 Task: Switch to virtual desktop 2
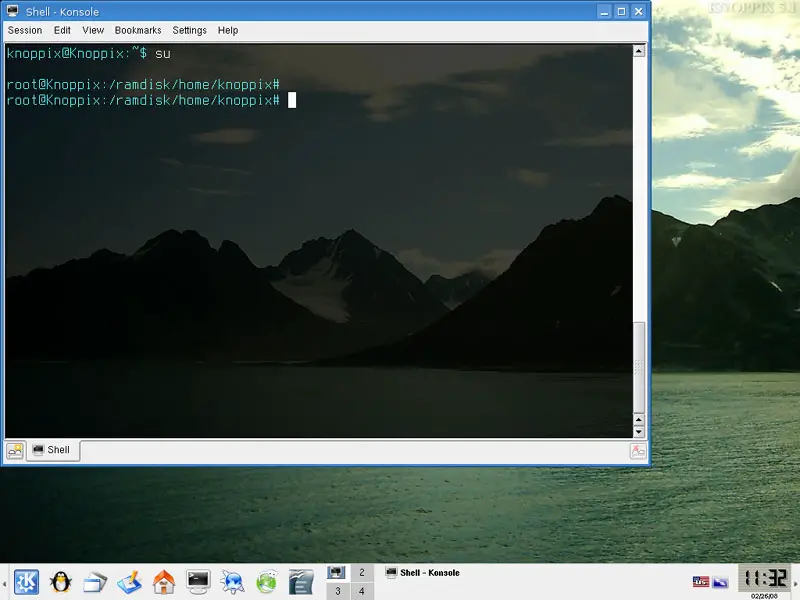click(362, 573)
